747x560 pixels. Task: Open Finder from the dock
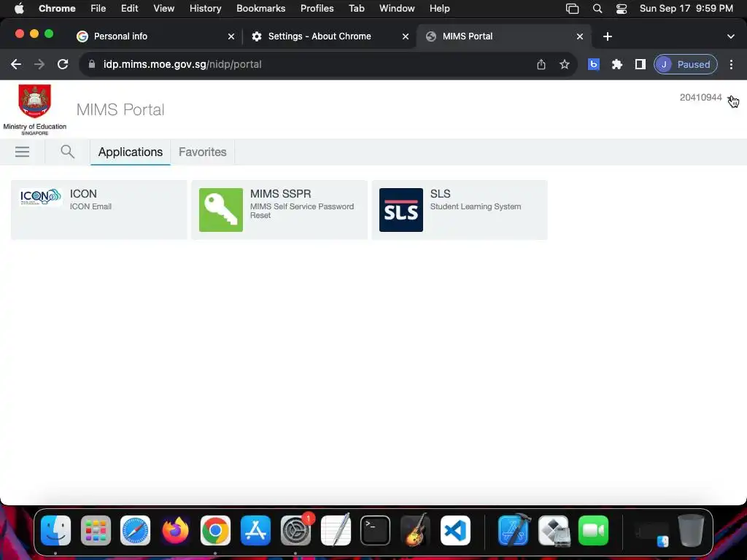click(x=55, y=531)
